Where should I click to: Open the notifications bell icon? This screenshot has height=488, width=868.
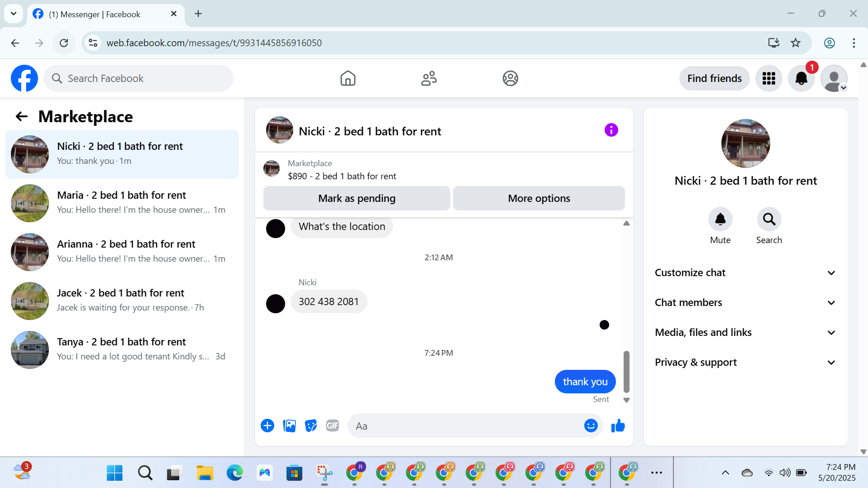tap(801, 78)
